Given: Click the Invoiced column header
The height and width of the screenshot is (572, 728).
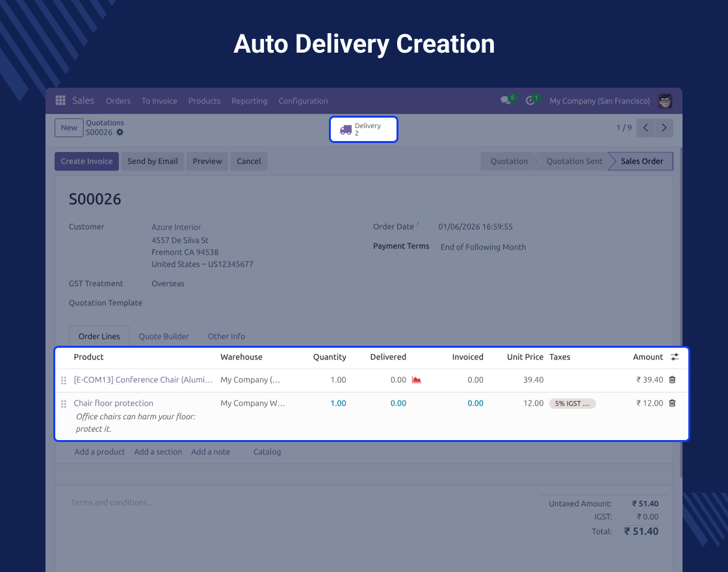Looking at the screenshot, I should click(x=467, y=357).
